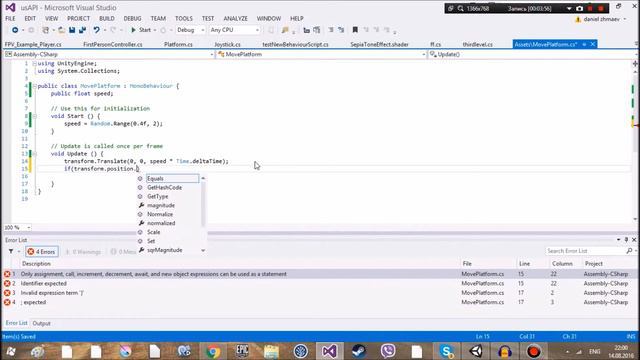Click the New Project toolbar icon
This screenshot has height=360, width=640.
45,30
